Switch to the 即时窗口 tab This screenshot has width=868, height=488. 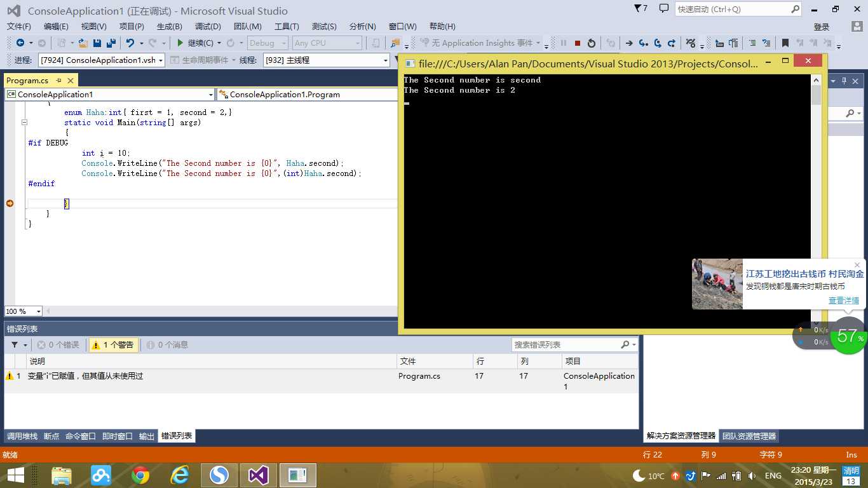(x=118, y=437)
